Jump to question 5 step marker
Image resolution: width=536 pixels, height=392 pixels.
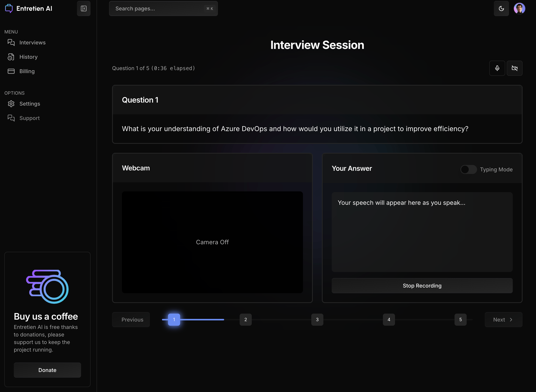[x=460, y=320]
